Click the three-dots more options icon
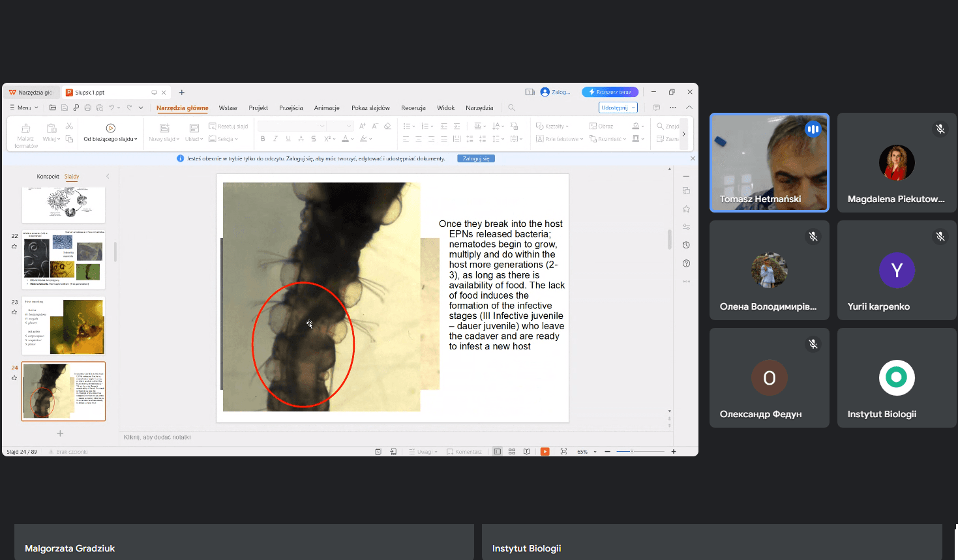Screen dimensions: 958x560 tap(673, 108)
